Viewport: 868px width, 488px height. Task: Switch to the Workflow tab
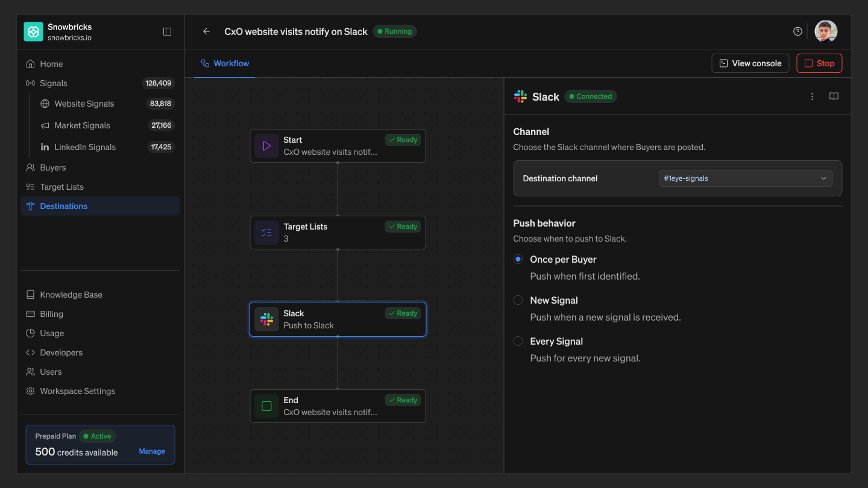(225, 63)
